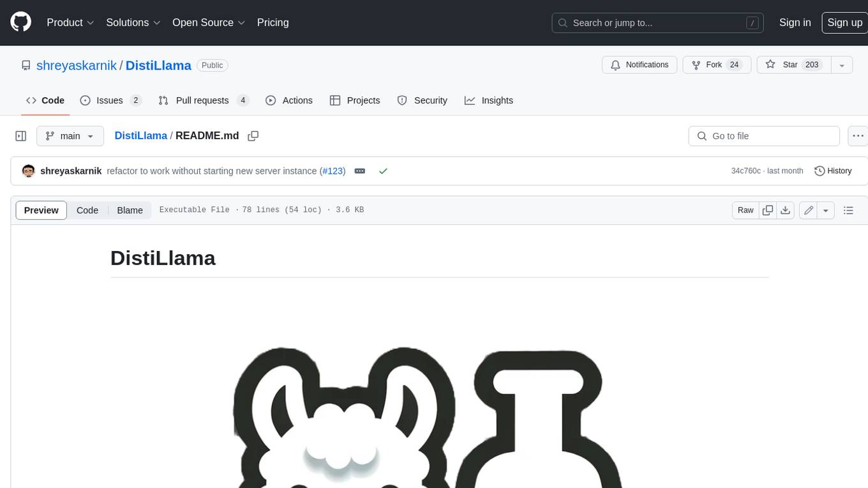Edit this file pencil icon
Image resolution: width=868 pixels, height=488 pixels.
tap(809, 210)
